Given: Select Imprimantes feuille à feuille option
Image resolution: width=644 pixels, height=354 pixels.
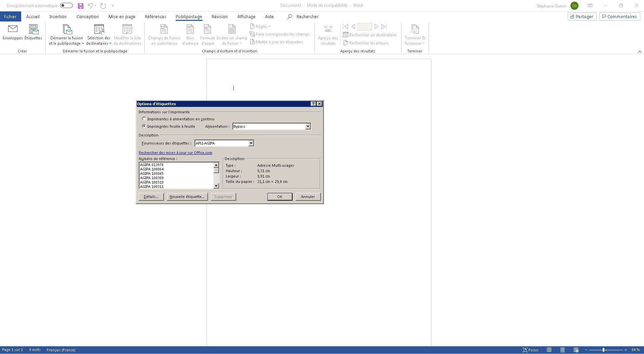Looking at the screenshot, I should (144, 126).
